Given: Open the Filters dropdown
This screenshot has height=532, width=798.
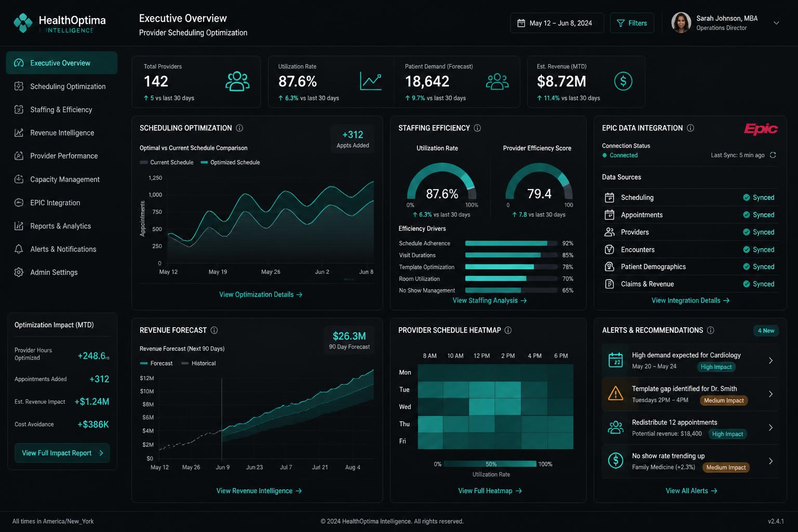Looking at the screenshot, I should (x=632, y=23).
